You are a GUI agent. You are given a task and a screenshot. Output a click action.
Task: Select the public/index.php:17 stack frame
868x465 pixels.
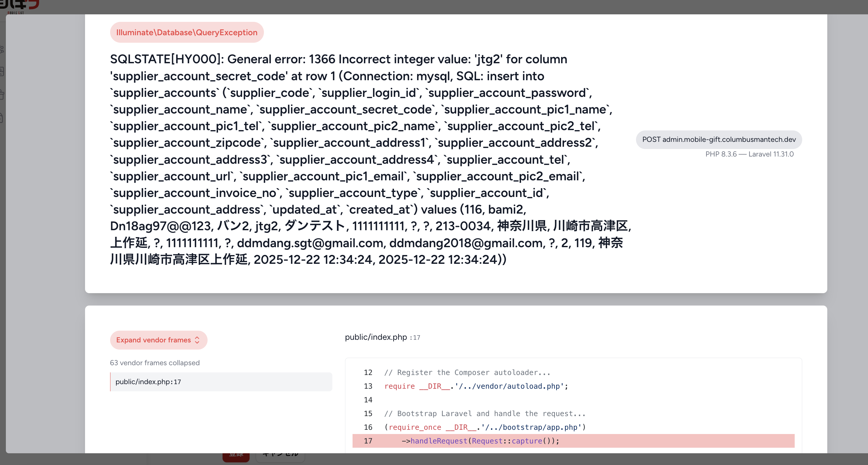coord(221,382)
